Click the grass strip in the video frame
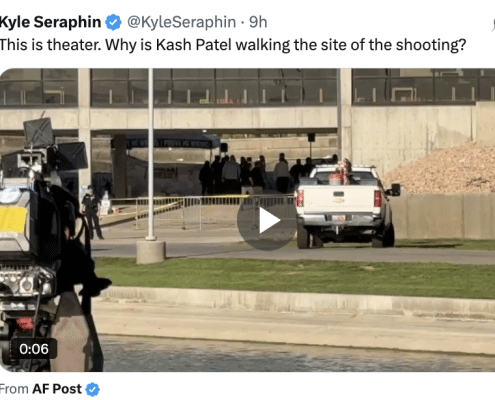 click(x=293, y=277)
